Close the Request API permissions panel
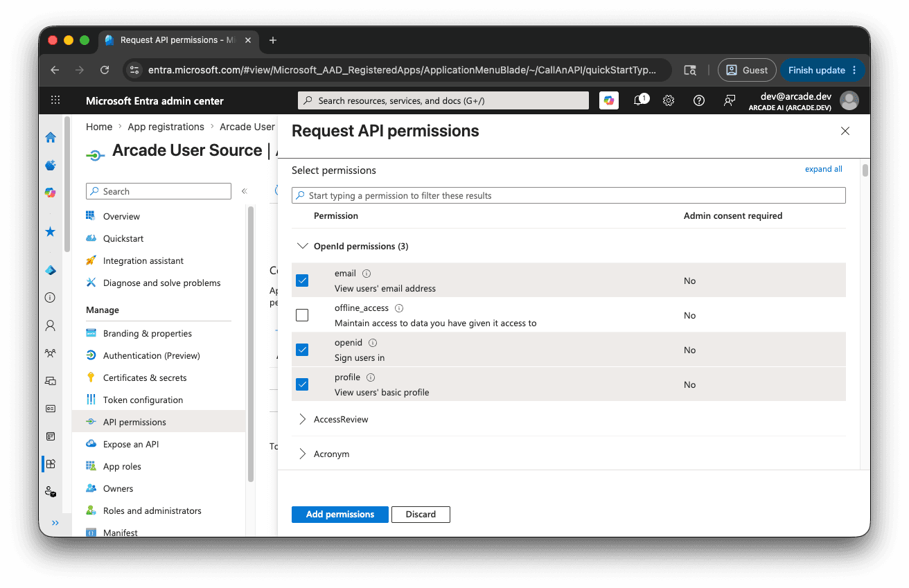Image resolution: width=909 pixels, height=588 pixels. pos(845,131)
